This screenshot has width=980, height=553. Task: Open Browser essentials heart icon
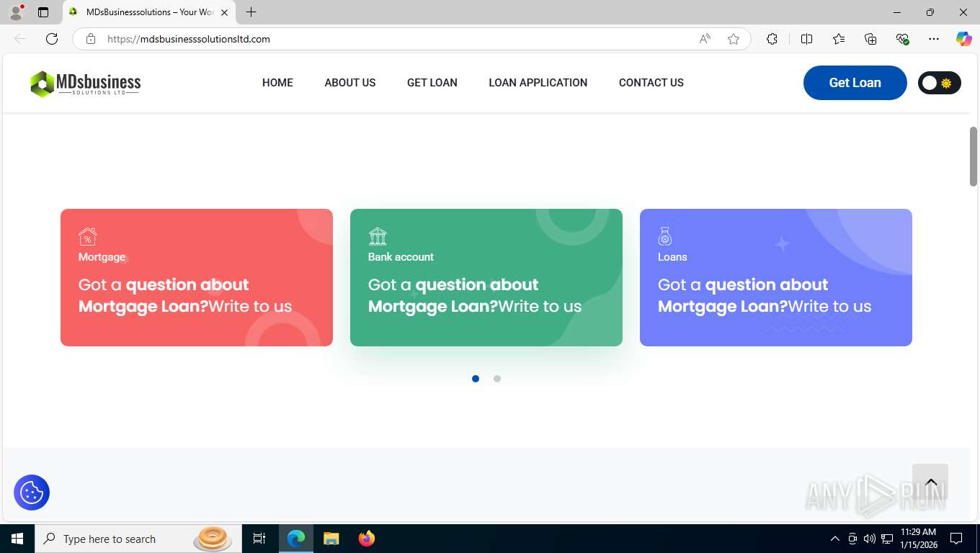point(902,39)
